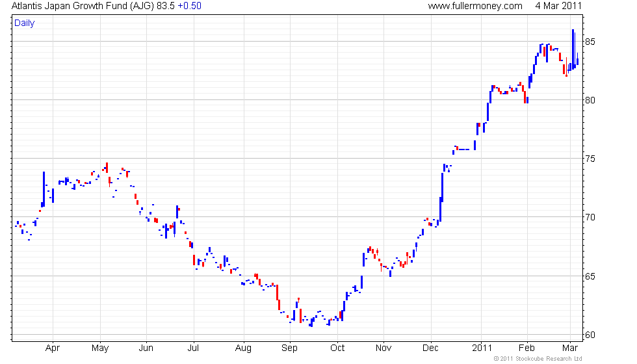The height and width of the screenshot is (364, 637).
Task: Click the 'www.fullermoney.com' text
Action: 475,6
